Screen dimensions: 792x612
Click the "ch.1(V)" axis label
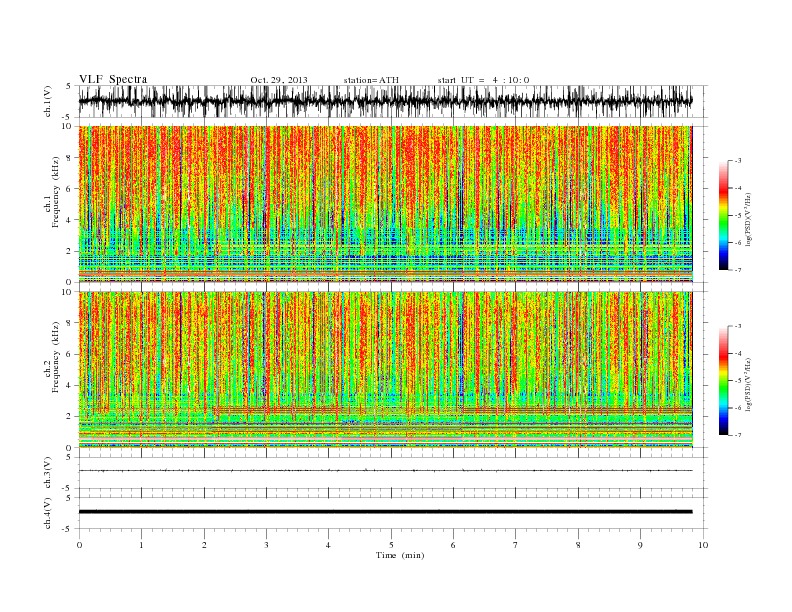[48, 103]
